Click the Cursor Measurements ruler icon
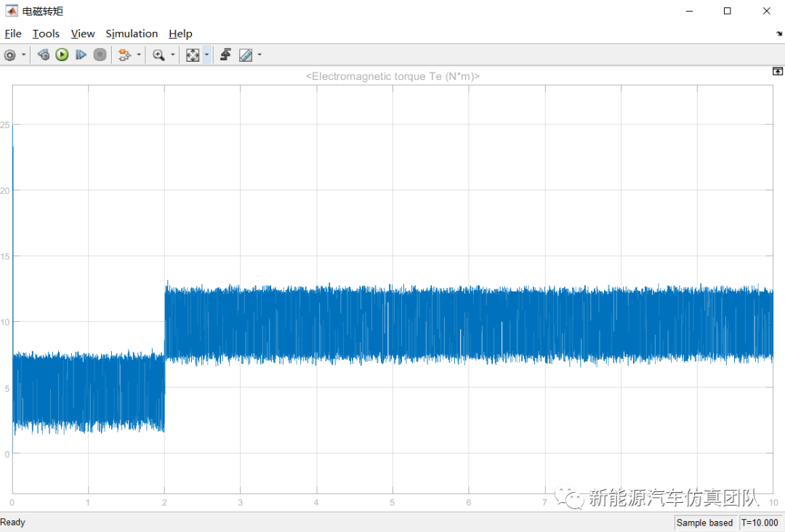This screenshot has width=785, height=532. (x=246, y=55)
